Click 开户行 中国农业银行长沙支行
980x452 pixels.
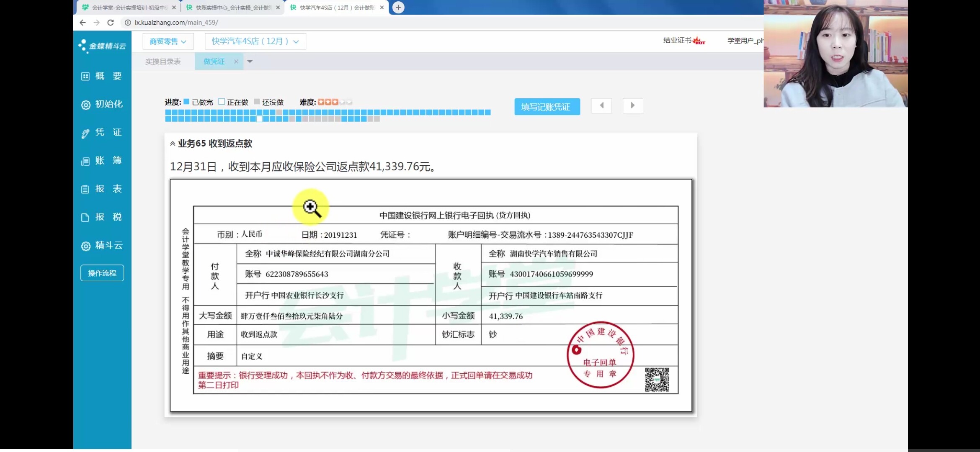point(294,295)
